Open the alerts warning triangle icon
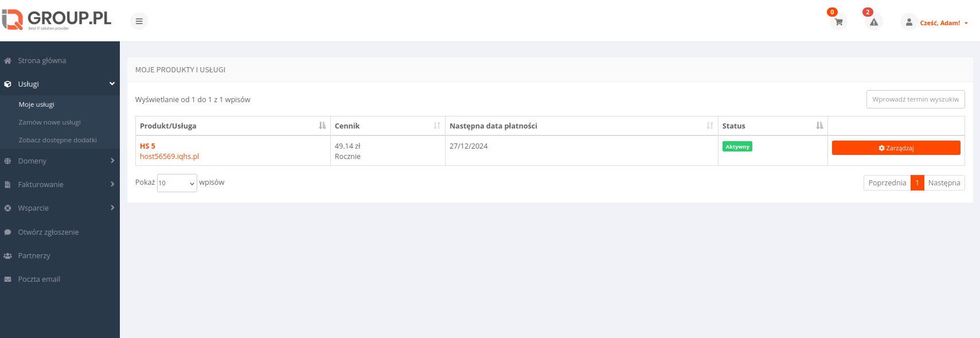Viewport: 980px width, 338px height. click(x=873, y=22)
